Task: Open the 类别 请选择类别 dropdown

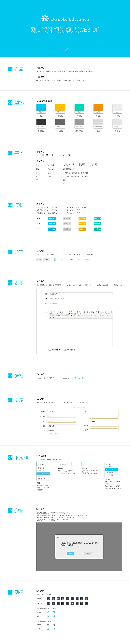Action: point(62,421)
